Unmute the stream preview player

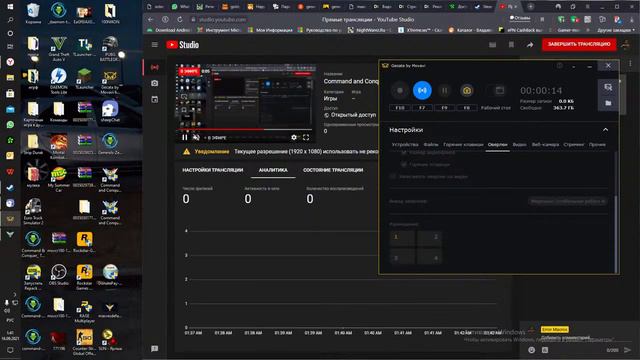196,138
